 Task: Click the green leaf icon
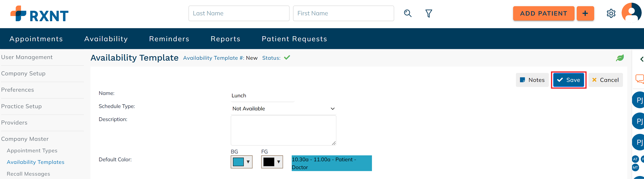coord(620,58)
